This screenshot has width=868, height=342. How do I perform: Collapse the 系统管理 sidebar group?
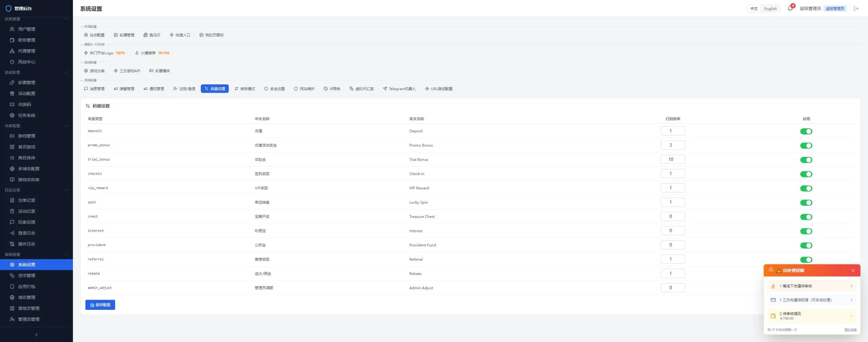tap(36, 254)
